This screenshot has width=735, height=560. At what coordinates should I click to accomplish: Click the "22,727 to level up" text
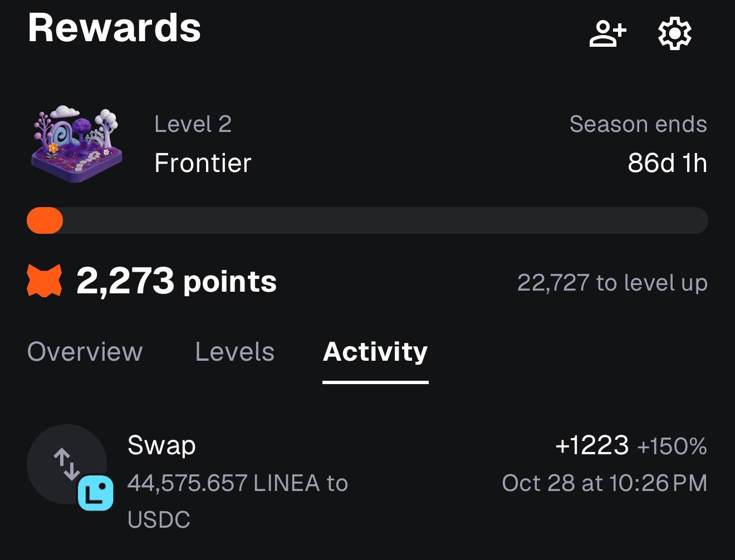612,283
